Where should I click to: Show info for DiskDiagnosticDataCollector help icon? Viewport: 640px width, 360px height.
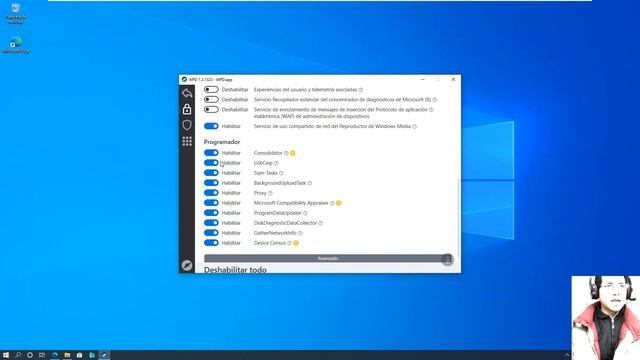321,223
